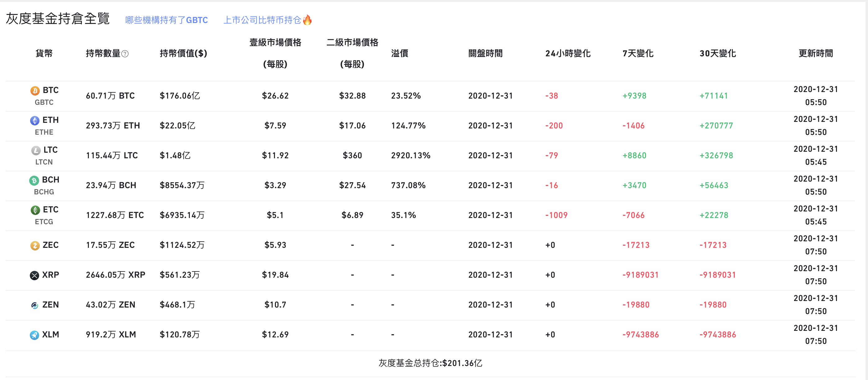This screenshot has width=868, height=380.
Task: Click the 124.77% premium value
Action: click(x=408, y=126)
